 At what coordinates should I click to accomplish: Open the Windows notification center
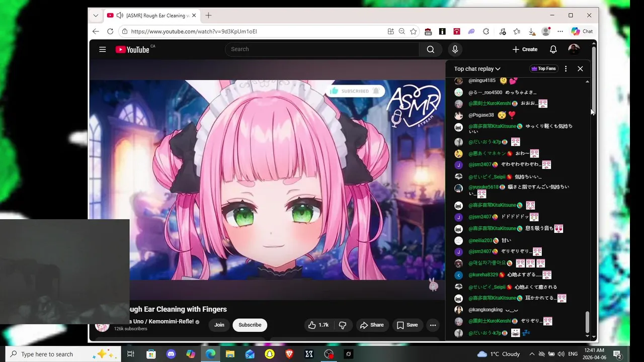click(617, 354)
